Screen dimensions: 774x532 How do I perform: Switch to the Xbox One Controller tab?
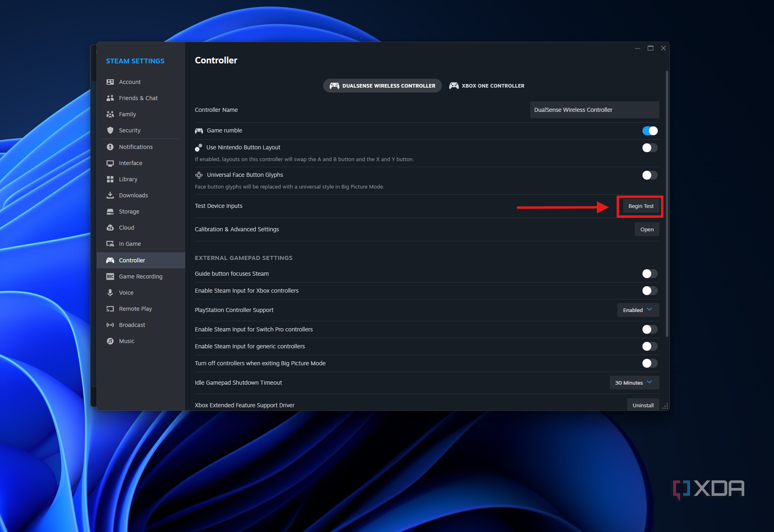(x=486, y=85)
